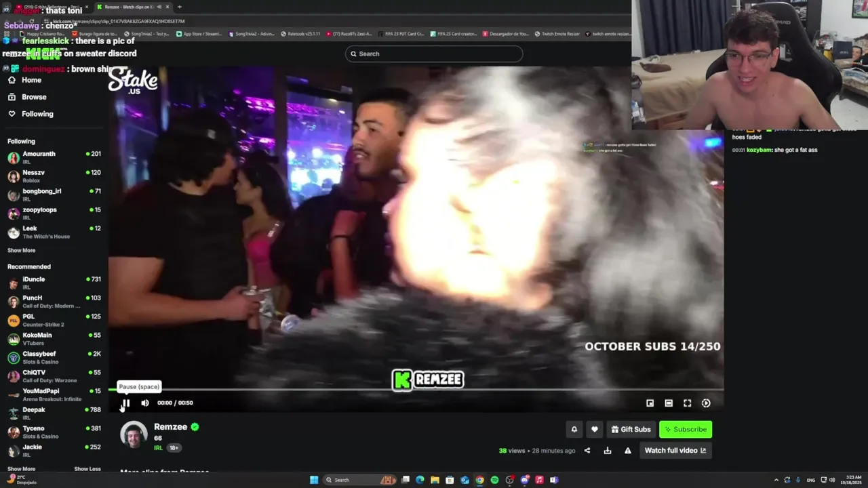Open the Windows Start menu
The image size is (868, 488).
(x=314, y=480)
